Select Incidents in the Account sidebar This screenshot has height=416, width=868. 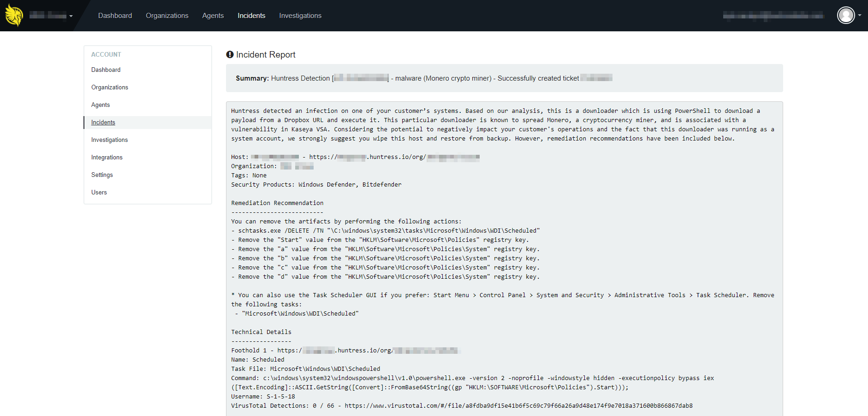[148, 123]
